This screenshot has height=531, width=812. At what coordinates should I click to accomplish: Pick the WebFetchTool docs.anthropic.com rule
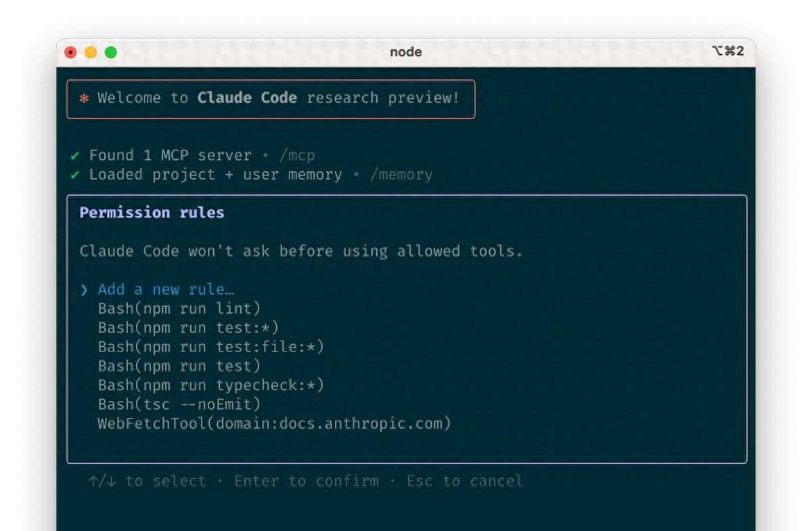point(274,424)
